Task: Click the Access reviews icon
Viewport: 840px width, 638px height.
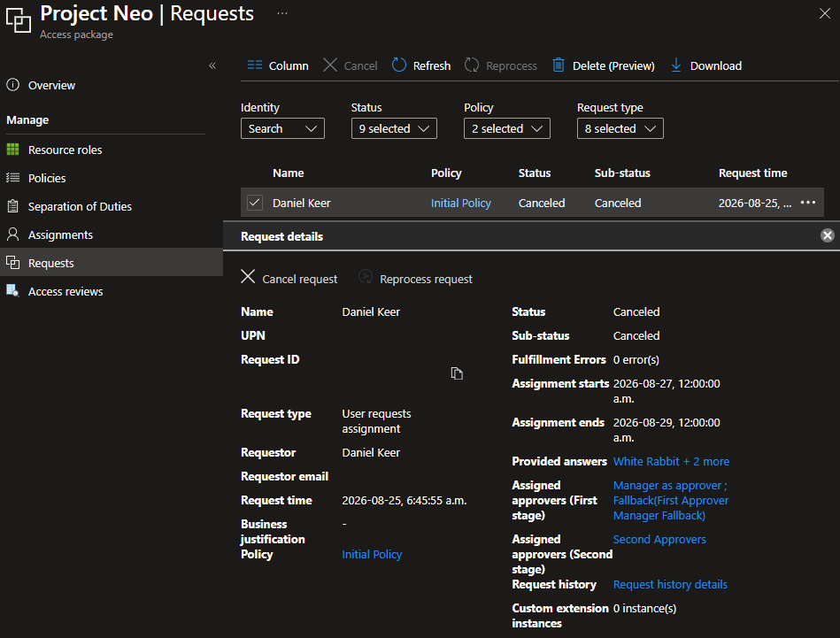Action: click(13, 291)
